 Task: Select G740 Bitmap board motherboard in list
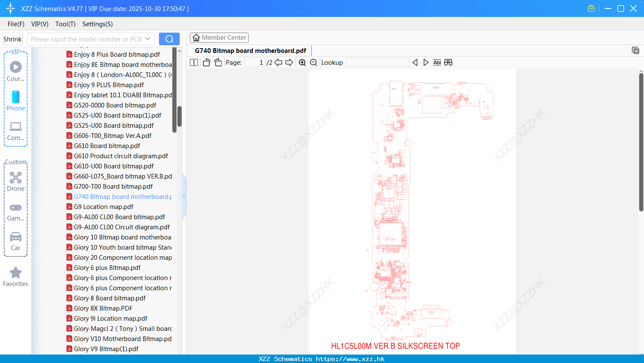[119, 197]
